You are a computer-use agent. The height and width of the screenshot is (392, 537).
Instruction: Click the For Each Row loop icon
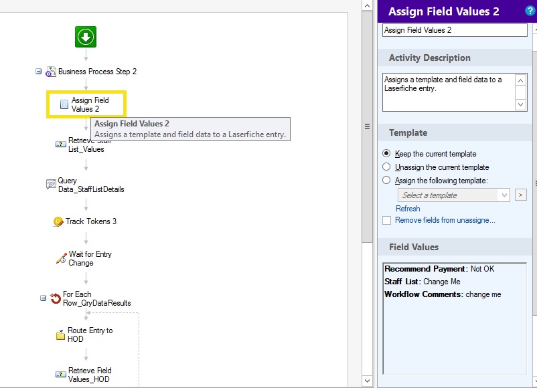(x=56, y=298)
